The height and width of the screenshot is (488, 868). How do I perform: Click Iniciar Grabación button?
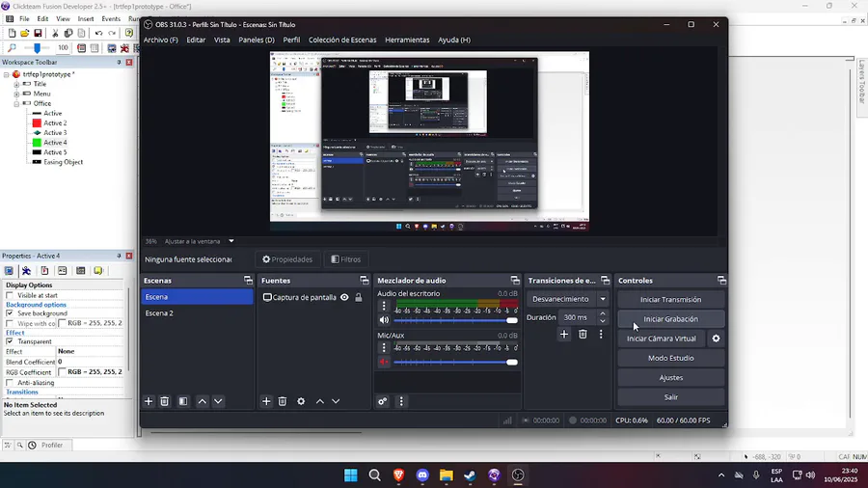click(671, 318)
